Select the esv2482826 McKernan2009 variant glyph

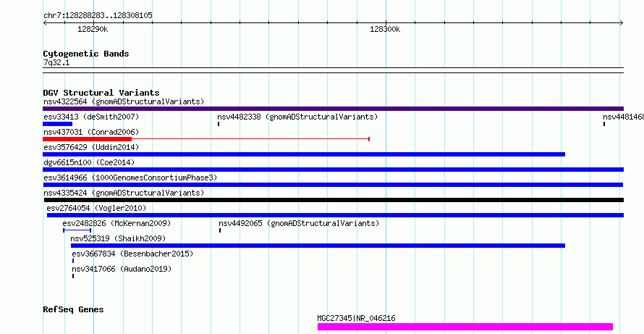point(77,230)
